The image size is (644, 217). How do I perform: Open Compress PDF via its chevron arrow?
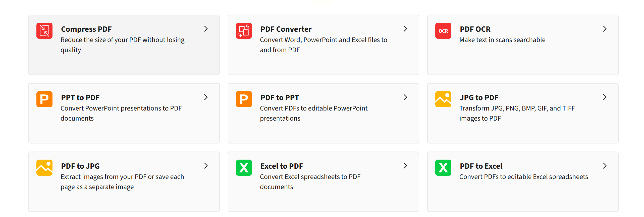pyautogui.click(x=206, y=29)
